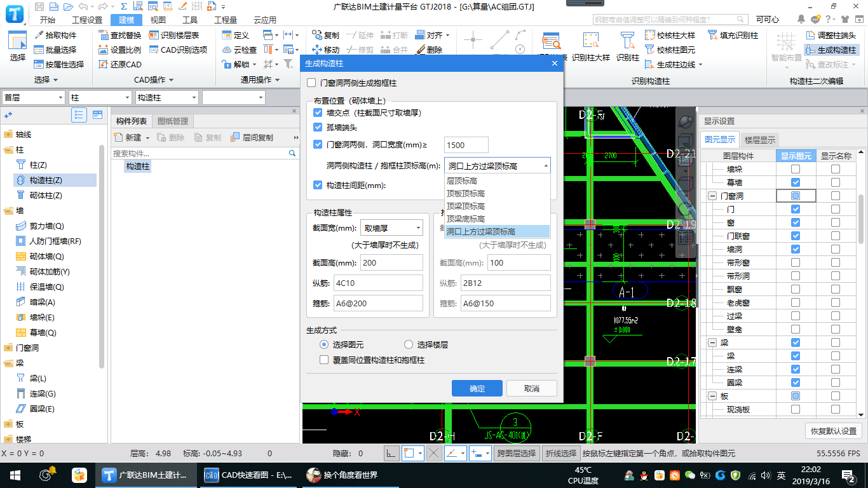868x488 pixels.
Task: Click 校核柱图元 tool
Action: point(670,50)
